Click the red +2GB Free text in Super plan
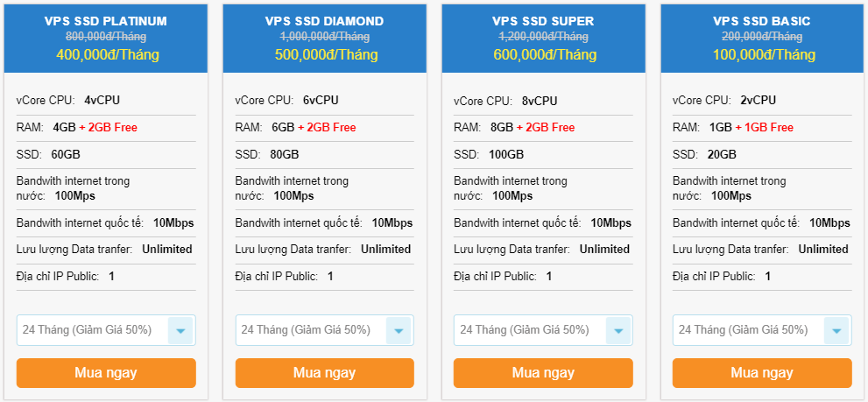This screenshot has height=402, width=868. click(x=546, y=127)
